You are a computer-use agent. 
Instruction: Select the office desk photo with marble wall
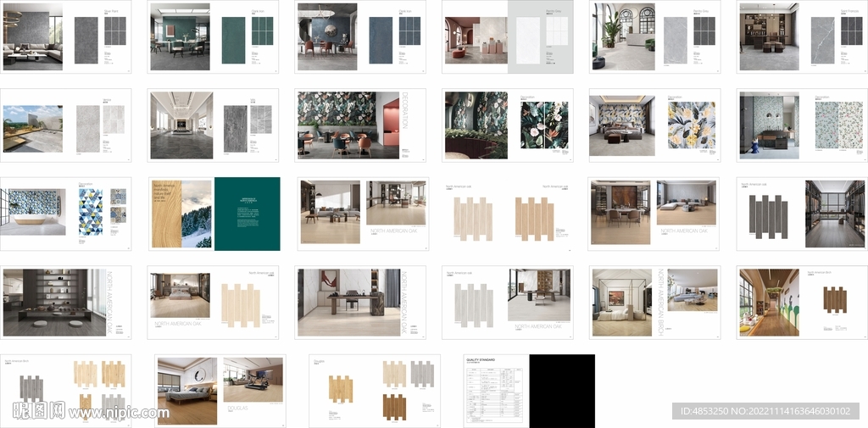click(348, 303)
